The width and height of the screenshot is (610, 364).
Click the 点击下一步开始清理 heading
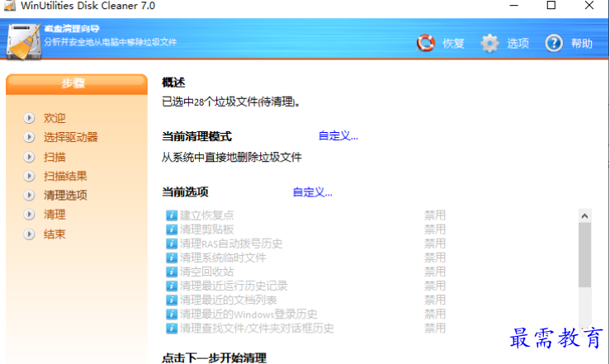click(x=214, y=357)
